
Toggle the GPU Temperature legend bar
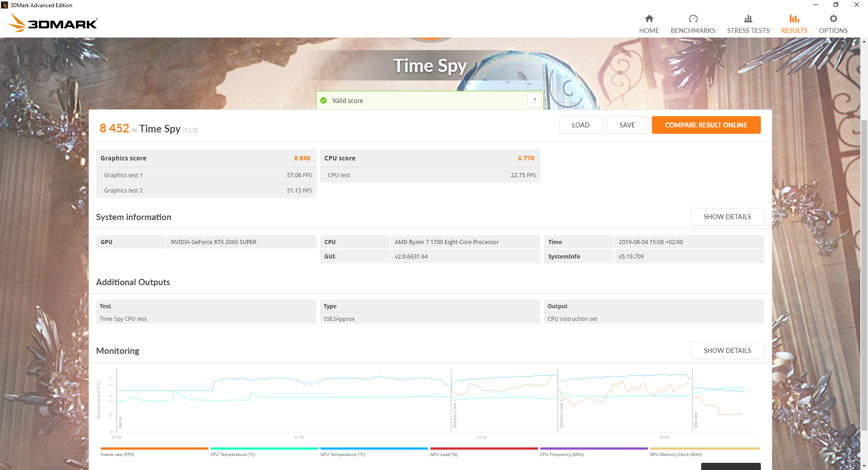pyautogui.click(x=374, y=448)
